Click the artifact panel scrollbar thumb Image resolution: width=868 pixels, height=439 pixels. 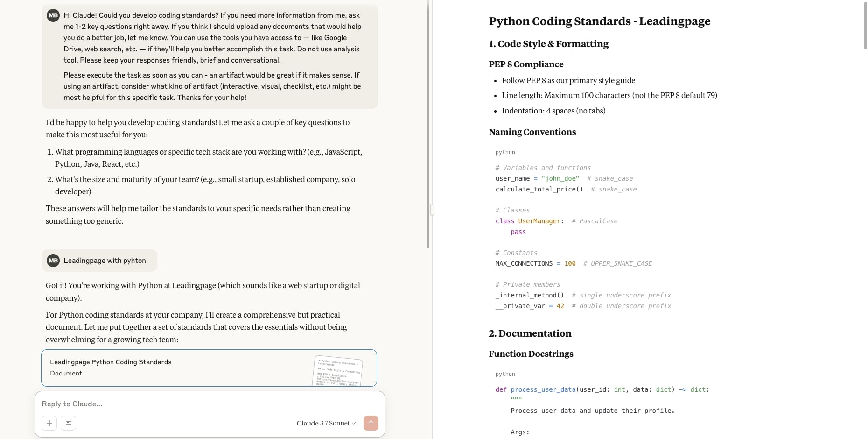pos(865,24)
